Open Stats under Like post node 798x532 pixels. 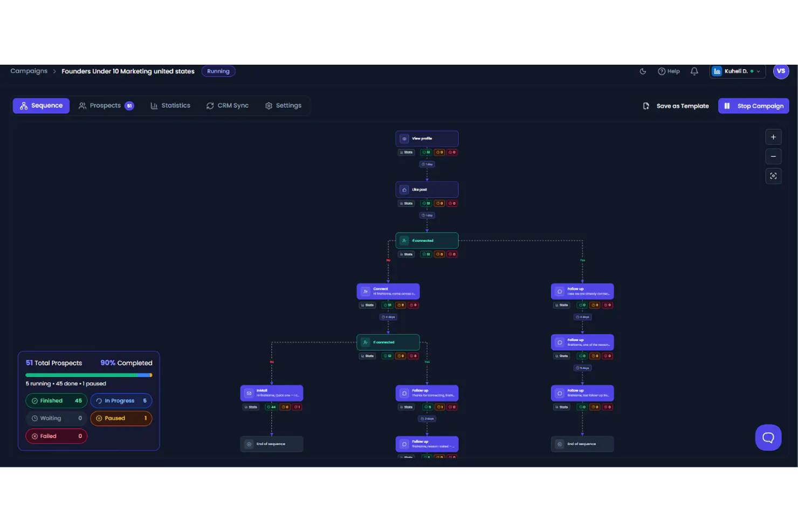coord(406,204)
